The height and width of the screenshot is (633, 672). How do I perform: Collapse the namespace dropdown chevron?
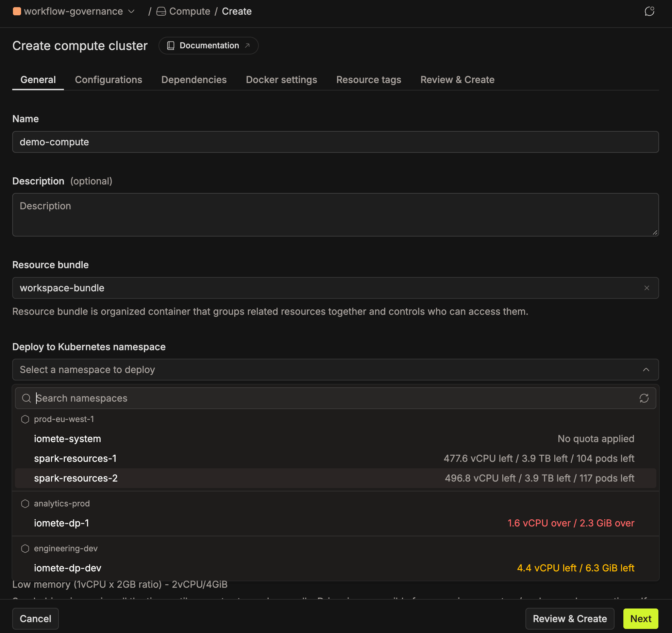(x=646, y=370)
